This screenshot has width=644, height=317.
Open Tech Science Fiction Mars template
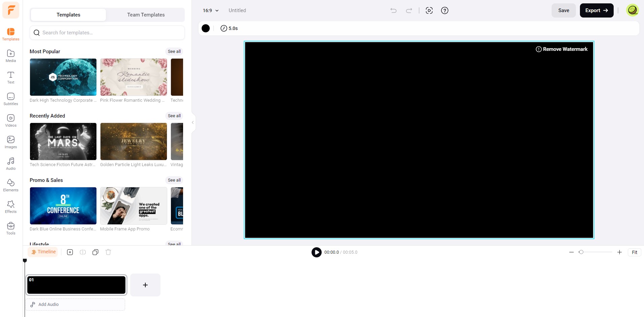coord(63,141)
